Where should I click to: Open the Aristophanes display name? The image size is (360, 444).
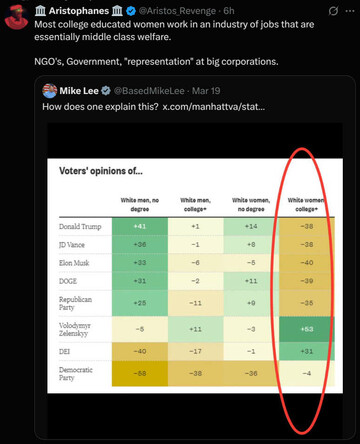tap(79, 11)
